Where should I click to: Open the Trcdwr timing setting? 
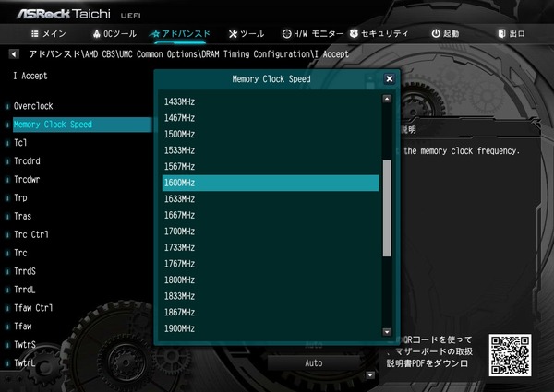click(27, 180)
